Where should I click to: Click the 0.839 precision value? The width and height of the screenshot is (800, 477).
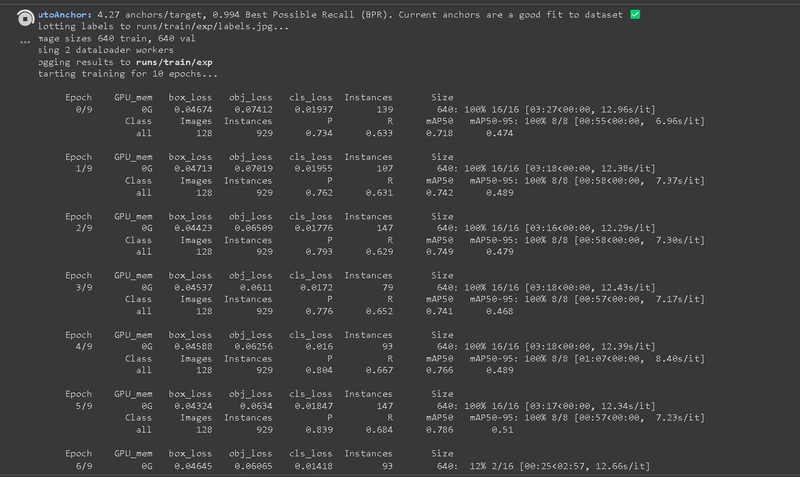pos(320,431)
